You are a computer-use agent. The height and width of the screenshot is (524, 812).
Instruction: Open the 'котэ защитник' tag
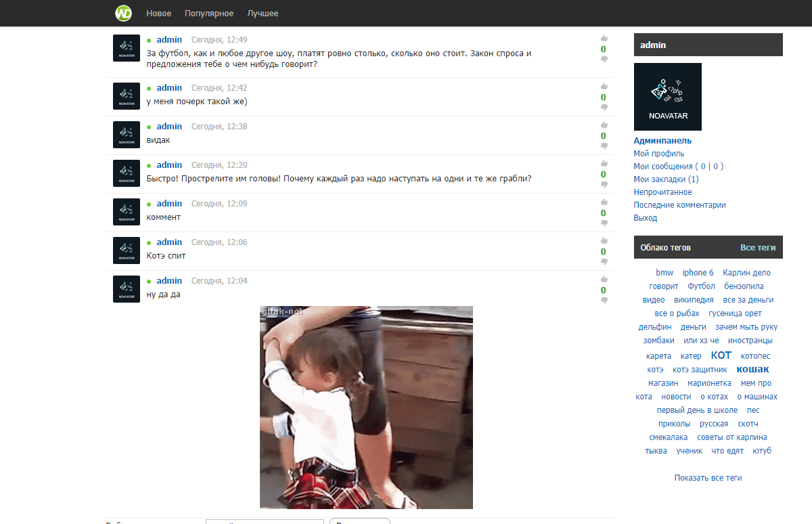pyautogui.click(x=700, y=370)
